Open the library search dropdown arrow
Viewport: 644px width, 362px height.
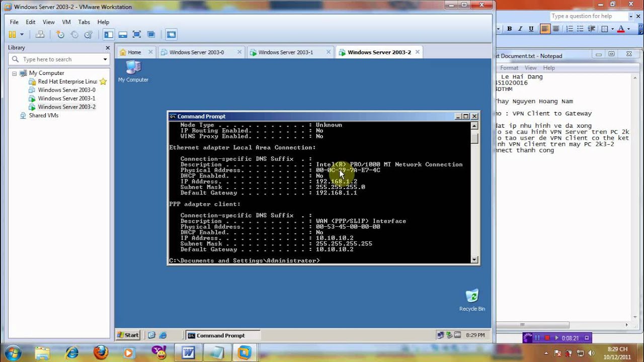(x=105, y=59)
